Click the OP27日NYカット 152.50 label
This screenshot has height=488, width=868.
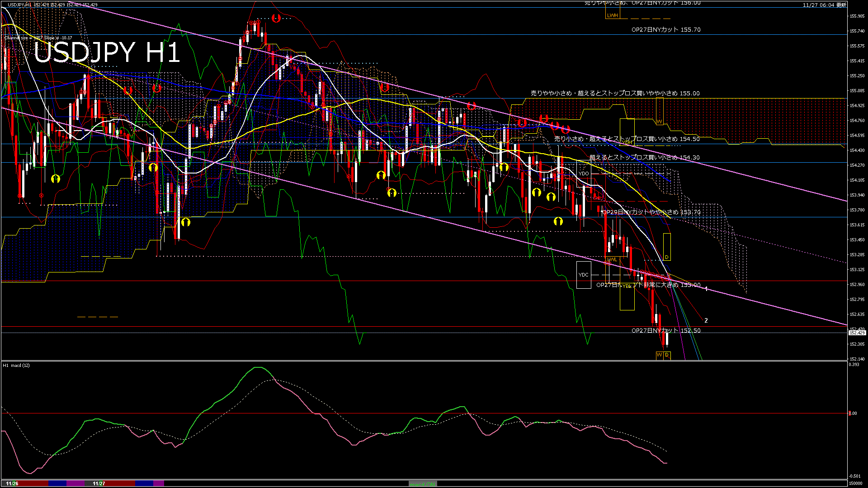(665, 331)
